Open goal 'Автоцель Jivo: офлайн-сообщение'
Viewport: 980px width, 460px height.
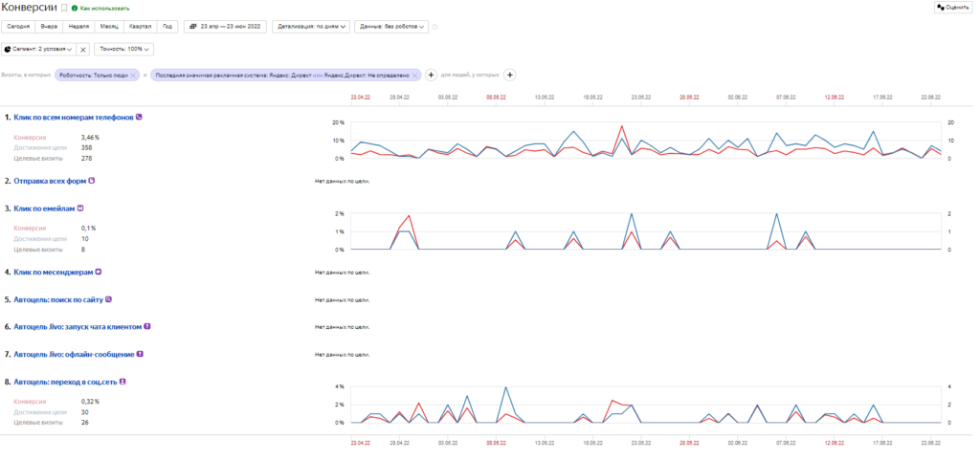pyautogui.click(x=74, y=354)
